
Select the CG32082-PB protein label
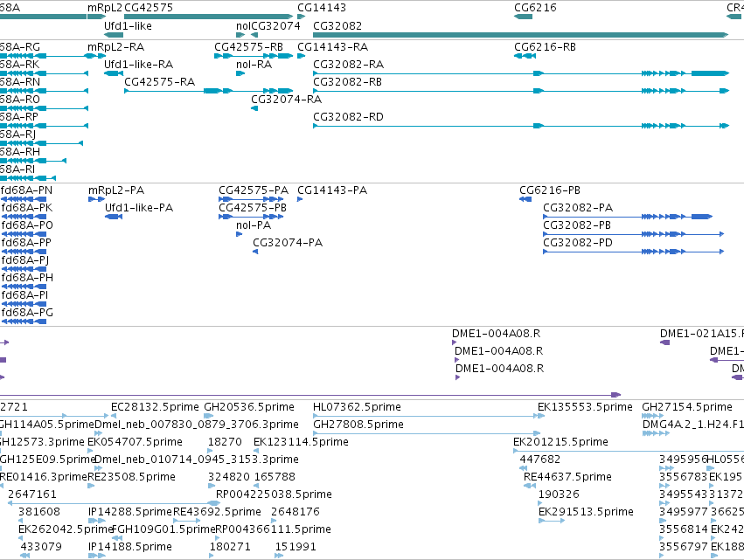577,225
